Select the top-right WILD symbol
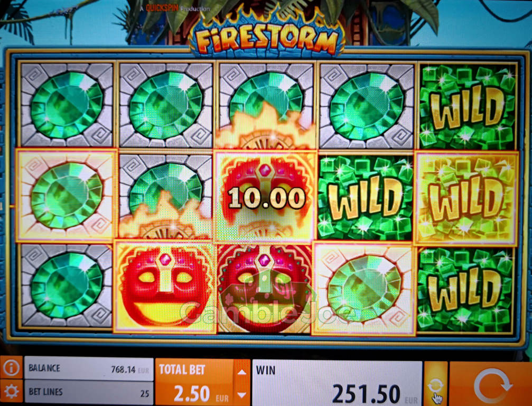 click(468, 106)
